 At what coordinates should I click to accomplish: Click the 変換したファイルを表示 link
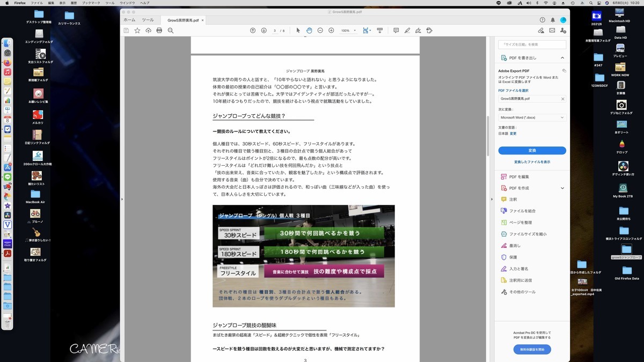tap(532, 161)
